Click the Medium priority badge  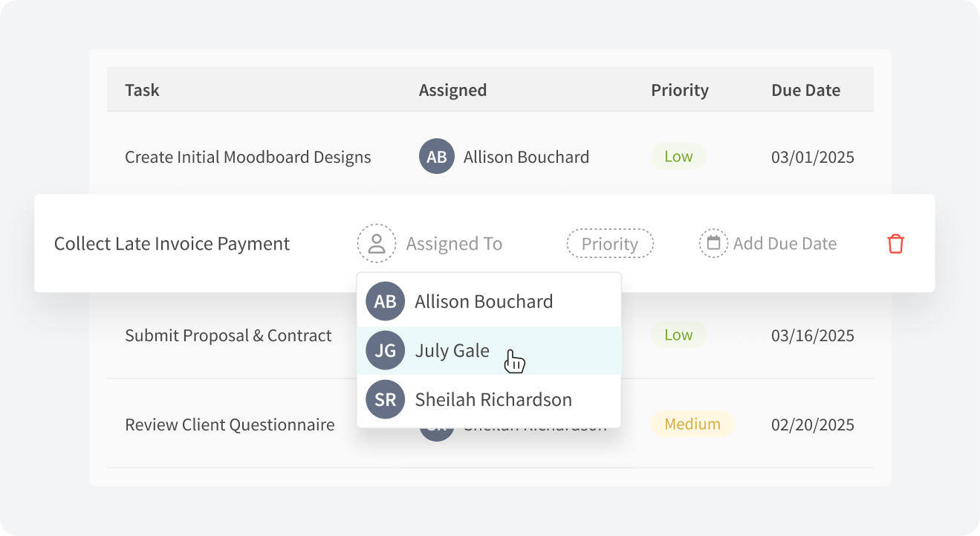pos(692,424)
